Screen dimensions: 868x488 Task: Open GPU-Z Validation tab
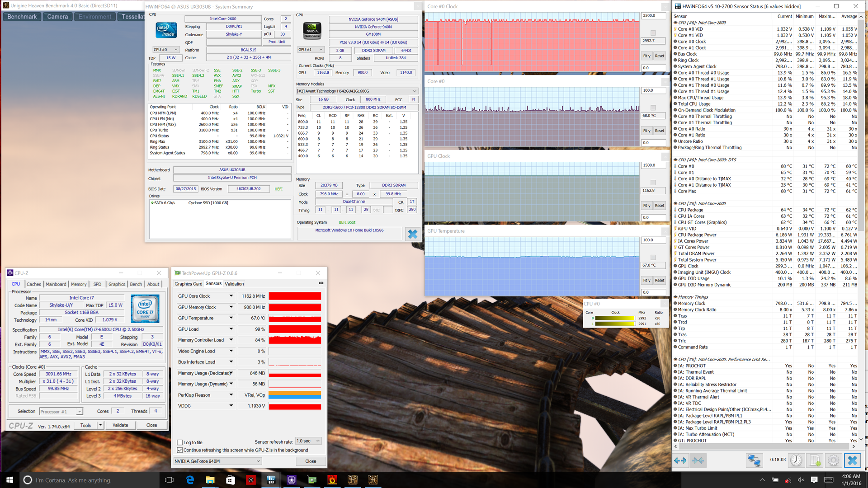[x=234, y=284]
